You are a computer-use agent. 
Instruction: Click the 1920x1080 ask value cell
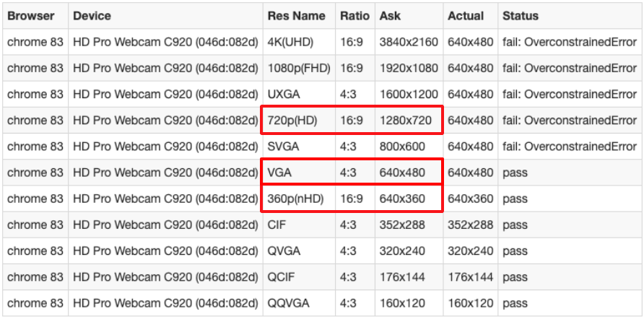coord(409,68)
